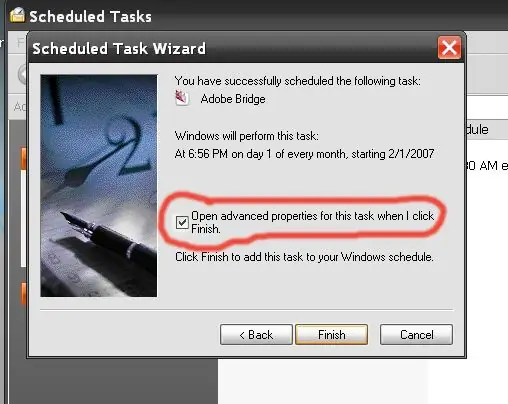Screen dimensions: 508x404
Task: Click the partially hidden round Back toolbar button
Action: pyautogui.click(x=23, y=74)
